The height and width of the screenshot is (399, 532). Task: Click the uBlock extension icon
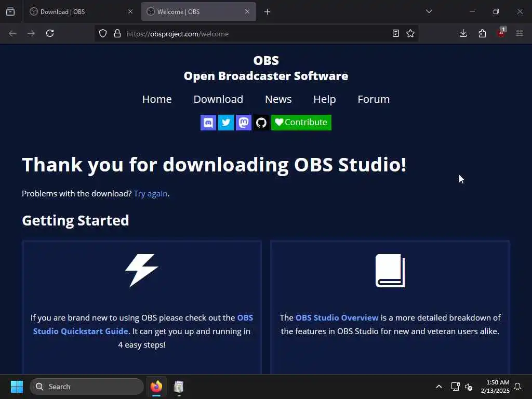coord(501,33)
